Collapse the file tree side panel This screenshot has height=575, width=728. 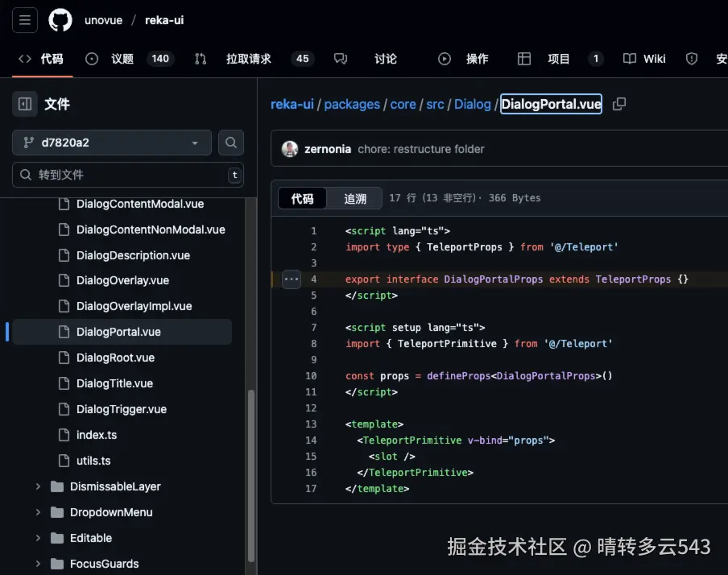pos(25,104)
